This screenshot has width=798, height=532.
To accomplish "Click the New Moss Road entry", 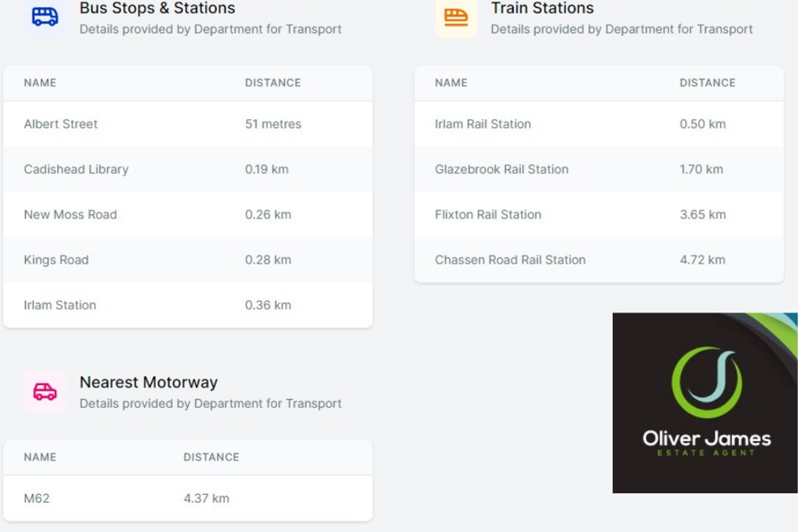I will tap(70, 215).
